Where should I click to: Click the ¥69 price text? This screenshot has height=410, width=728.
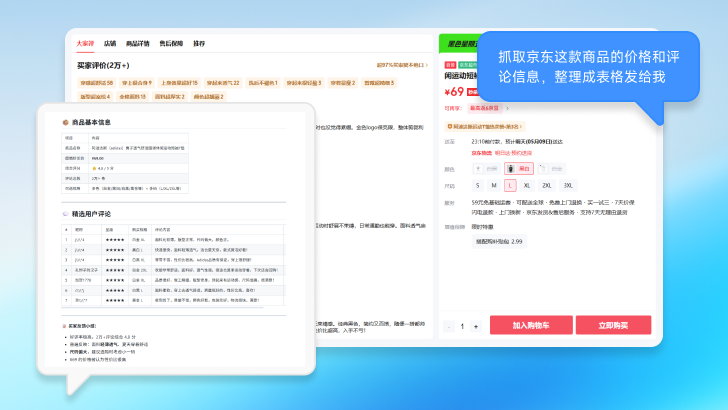[x=454, y=92]
